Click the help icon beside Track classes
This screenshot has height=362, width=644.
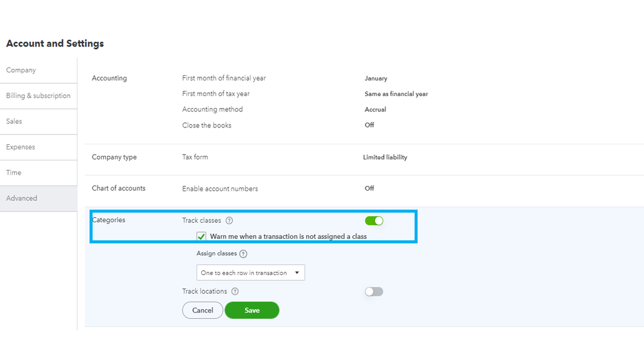[x=229, y=221]
